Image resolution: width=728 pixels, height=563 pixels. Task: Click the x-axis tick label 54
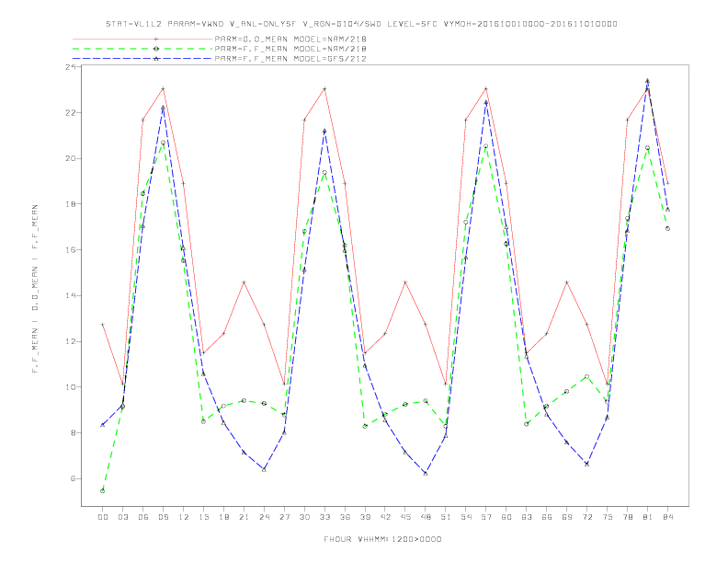tap(466, 517)
